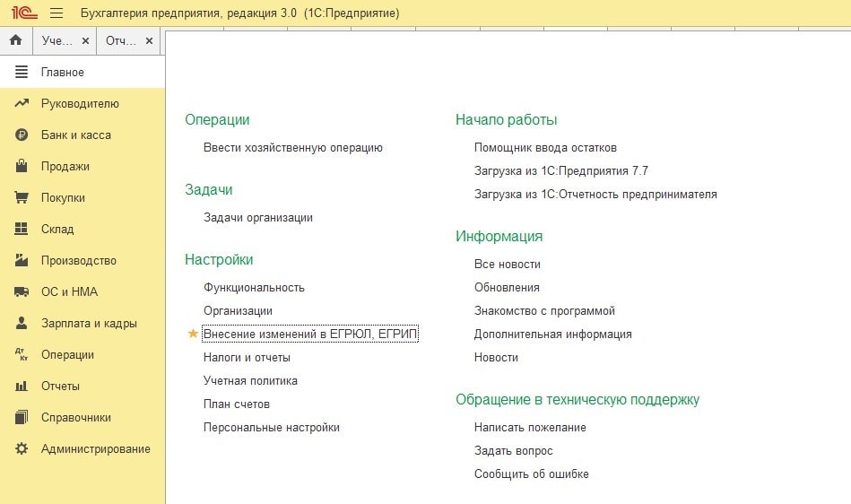The image size is (851, 504).
Task: Click the 1C logo icon
Action: (24, 13)
